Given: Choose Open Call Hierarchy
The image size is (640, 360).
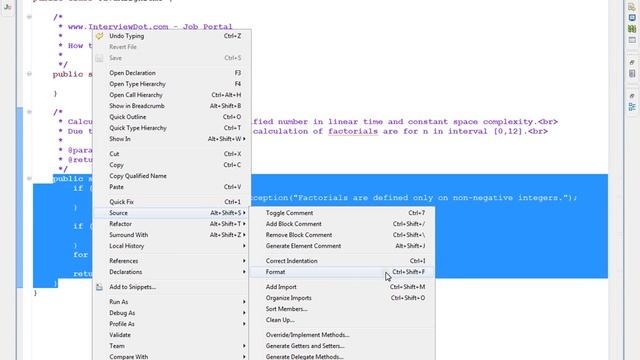Looking at the screenshot, I should (171, 95).
